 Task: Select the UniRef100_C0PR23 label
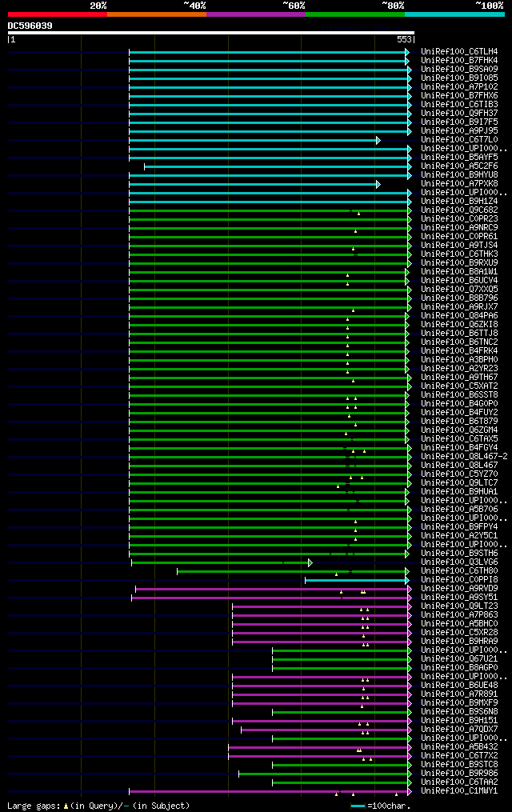click(x=459, y=219)
